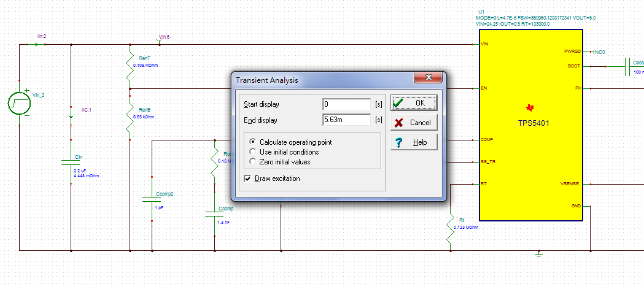
Task: Click the PH pin label on U1
Action: (x=578, y=88)
